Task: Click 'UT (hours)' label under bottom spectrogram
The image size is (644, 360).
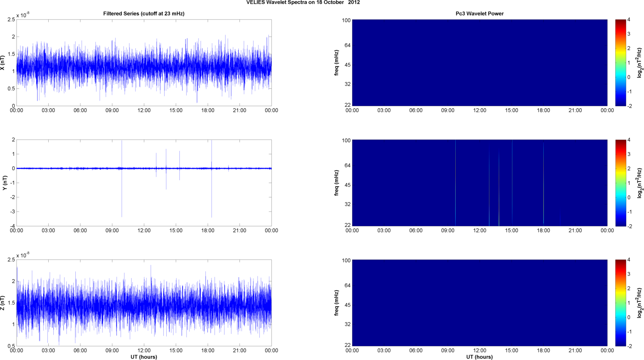Action: point(479,357)
